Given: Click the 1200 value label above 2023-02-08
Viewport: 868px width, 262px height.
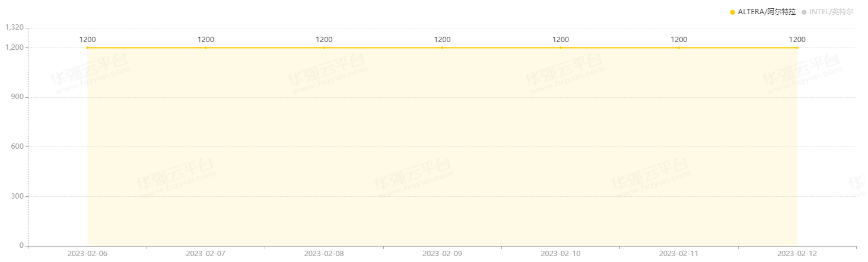Looking at the screenshot, I should (x=324, y=40).
